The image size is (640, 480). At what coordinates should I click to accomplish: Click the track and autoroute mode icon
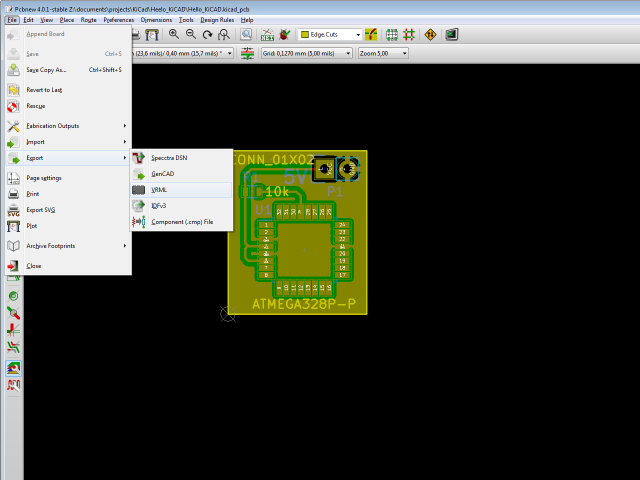[x=409, y=35]
